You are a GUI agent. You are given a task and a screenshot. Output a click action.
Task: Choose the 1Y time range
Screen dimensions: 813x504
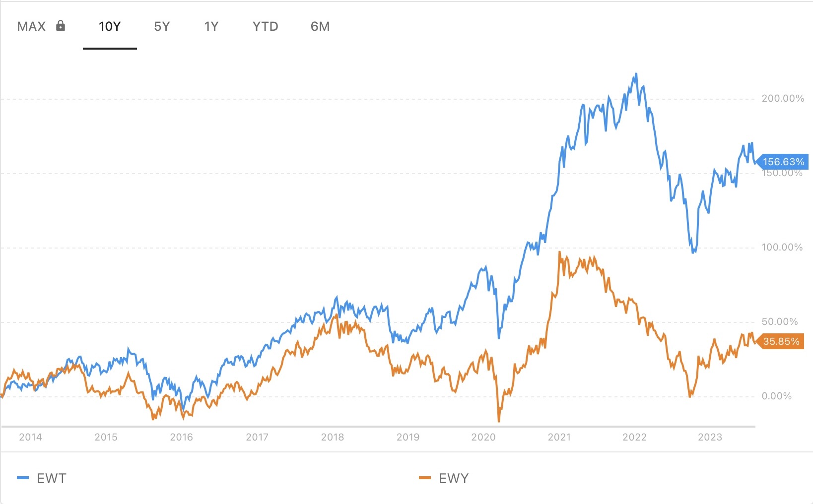point(211,26)
